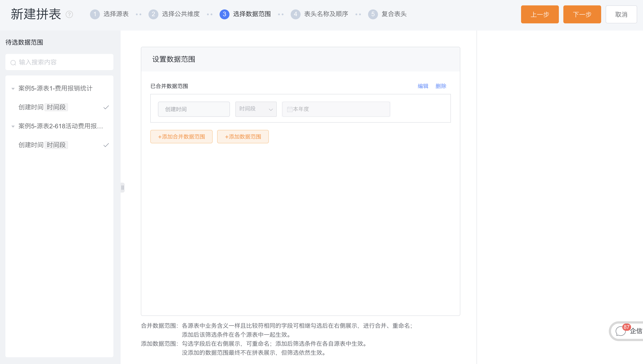Click +添加合并数据范围 button
643x364 pixels.
181,137
